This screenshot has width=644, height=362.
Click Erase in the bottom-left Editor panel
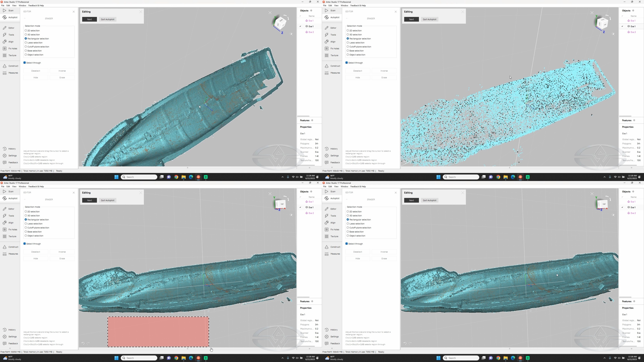(x=62, y=258)
